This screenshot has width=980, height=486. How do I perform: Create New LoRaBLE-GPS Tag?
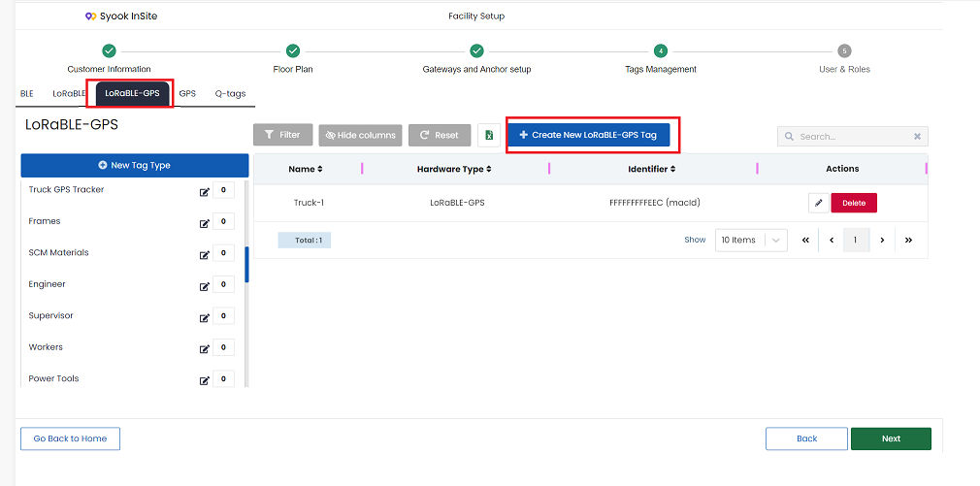588,135
